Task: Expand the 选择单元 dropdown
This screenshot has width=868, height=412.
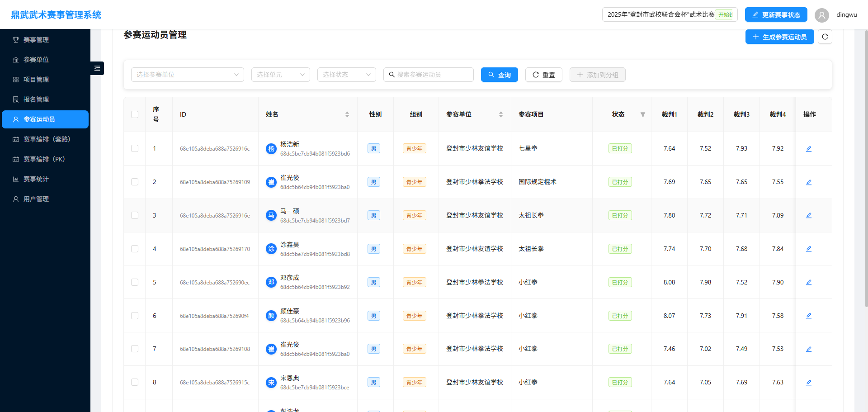Action: pyautogui.click(x=280, y=75)
